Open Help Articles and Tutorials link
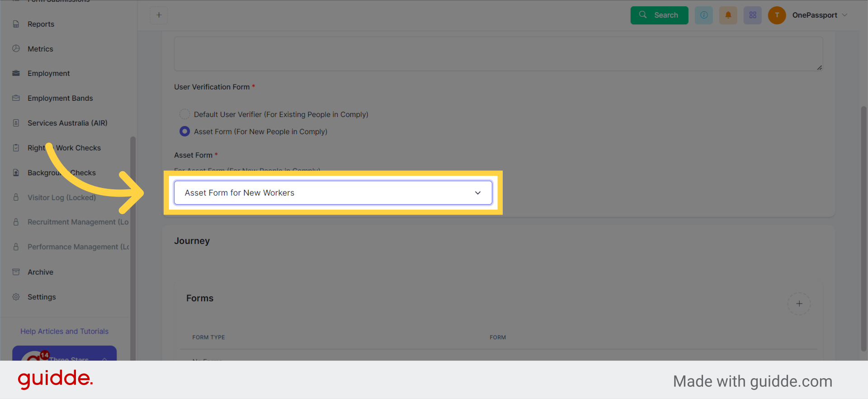Image resolution: width=868 pixels, height=399 pixels. [64, 331]
